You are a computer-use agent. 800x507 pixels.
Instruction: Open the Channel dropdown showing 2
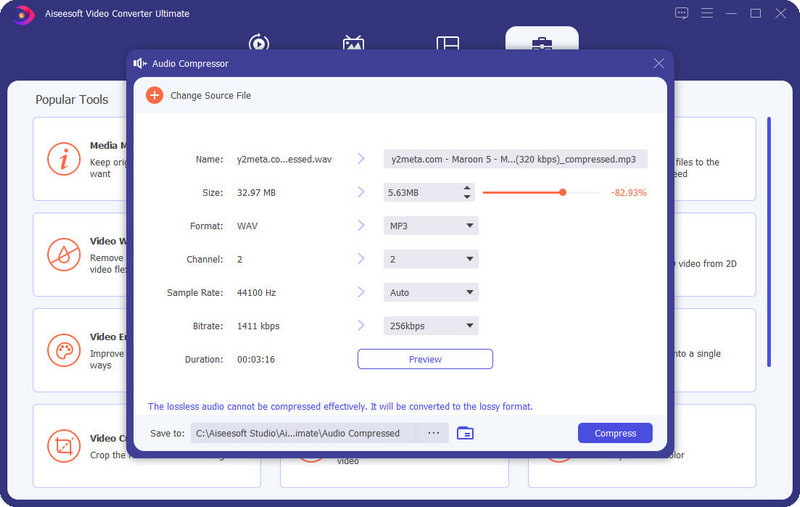click(x=431, y=259)
